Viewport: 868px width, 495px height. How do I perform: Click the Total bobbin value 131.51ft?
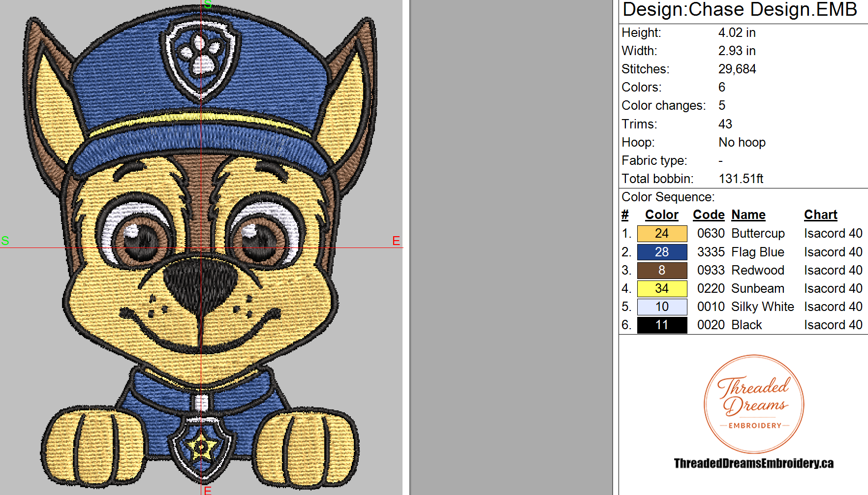[741, 179]
